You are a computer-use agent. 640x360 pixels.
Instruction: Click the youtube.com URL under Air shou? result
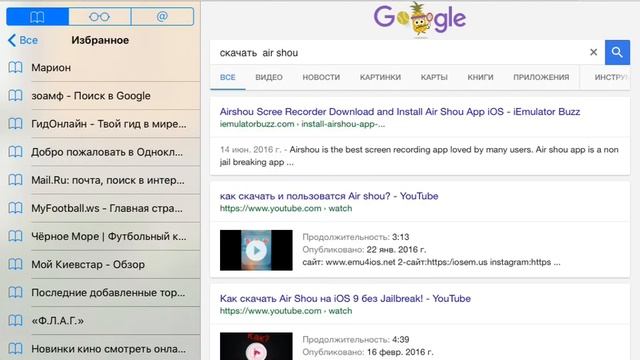coord(286,209)
